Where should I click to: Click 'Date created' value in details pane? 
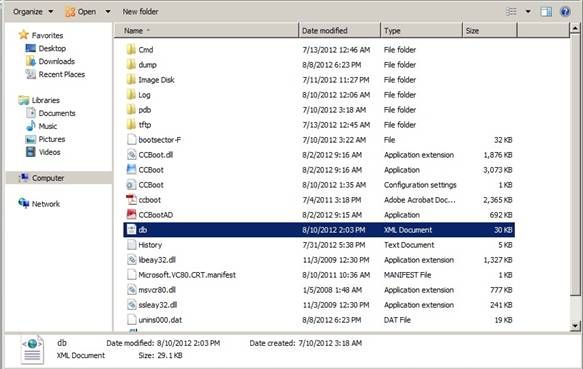click(330, 343)
